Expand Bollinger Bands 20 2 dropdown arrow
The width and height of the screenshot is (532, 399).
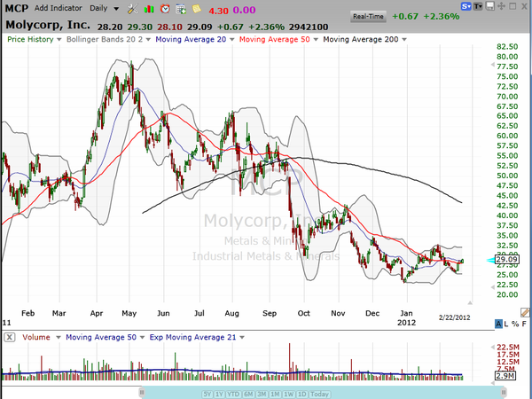[x=148, y=40]
